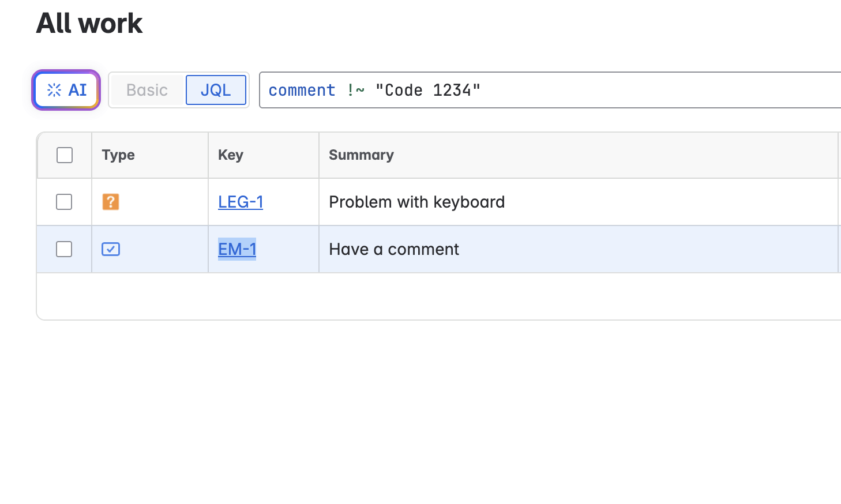Screen dimensions: 841x504
Task: Select the JQL search mode tab
Action: (x=216, y=90)
